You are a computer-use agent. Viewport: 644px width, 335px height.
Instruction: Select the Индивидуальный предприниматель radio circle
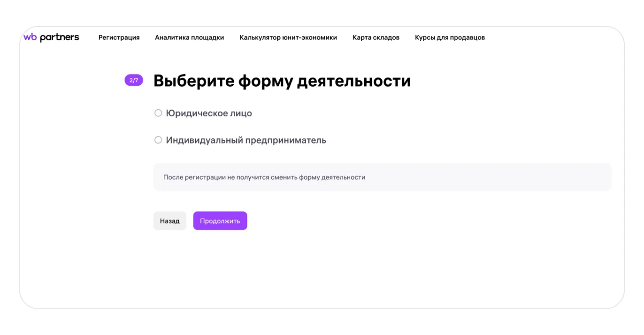point(158,140)
